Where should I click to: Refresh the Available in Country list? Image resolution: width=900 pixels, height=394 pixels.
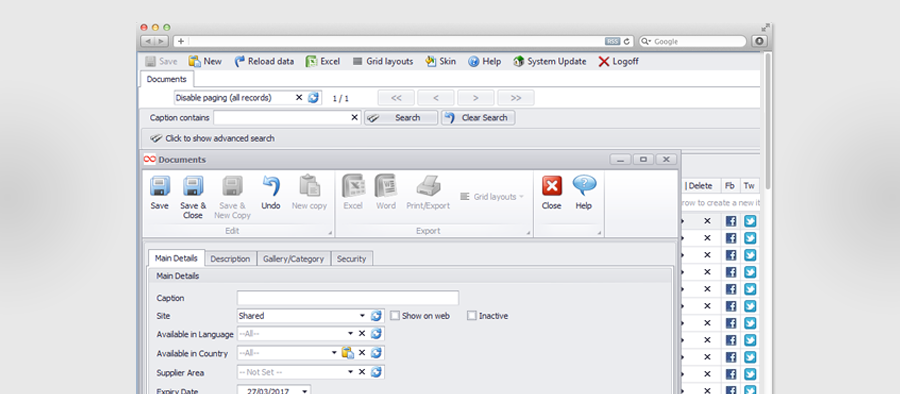coord(376,353)
